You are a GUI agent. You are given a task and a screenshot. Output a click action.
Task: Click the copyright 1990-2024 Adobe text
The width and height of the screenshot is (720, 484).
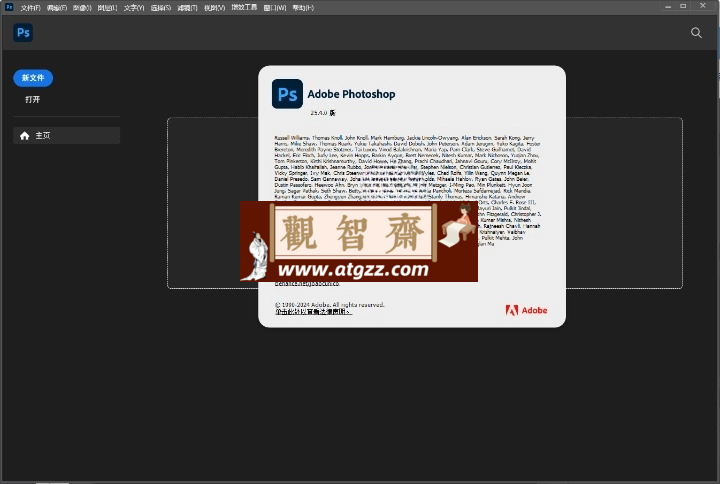point(329,304)
